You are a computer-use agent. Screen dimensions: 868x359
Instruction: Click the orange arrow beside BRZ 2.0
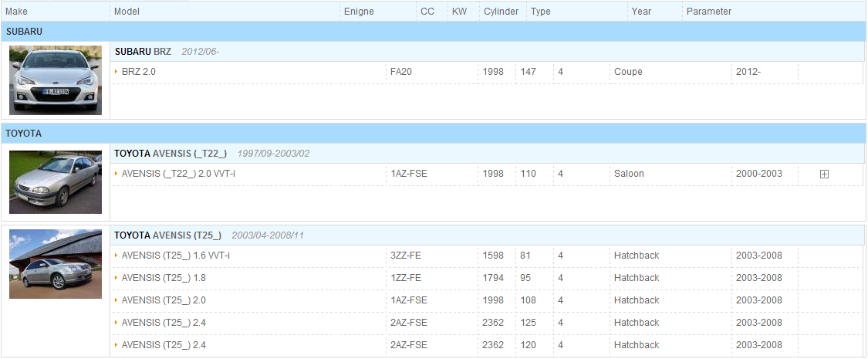coord(117,72)
